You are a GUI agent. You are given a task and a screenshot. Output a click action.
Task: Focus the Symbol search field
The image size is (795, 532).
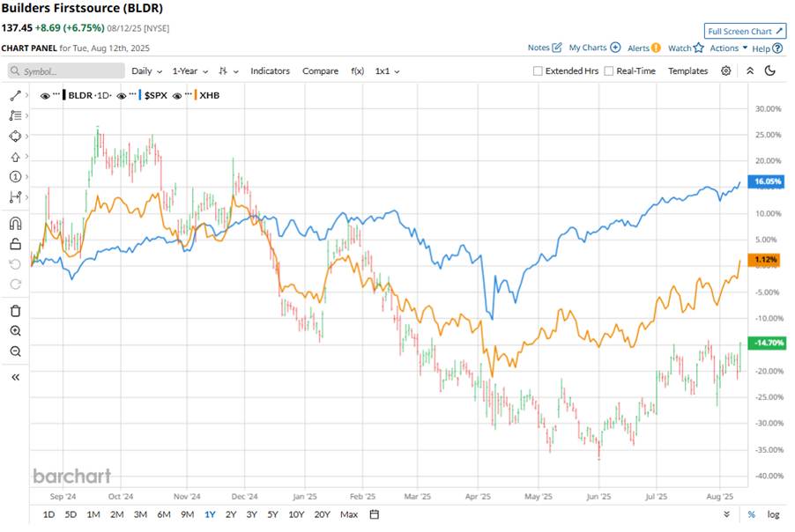click(66, 71)
